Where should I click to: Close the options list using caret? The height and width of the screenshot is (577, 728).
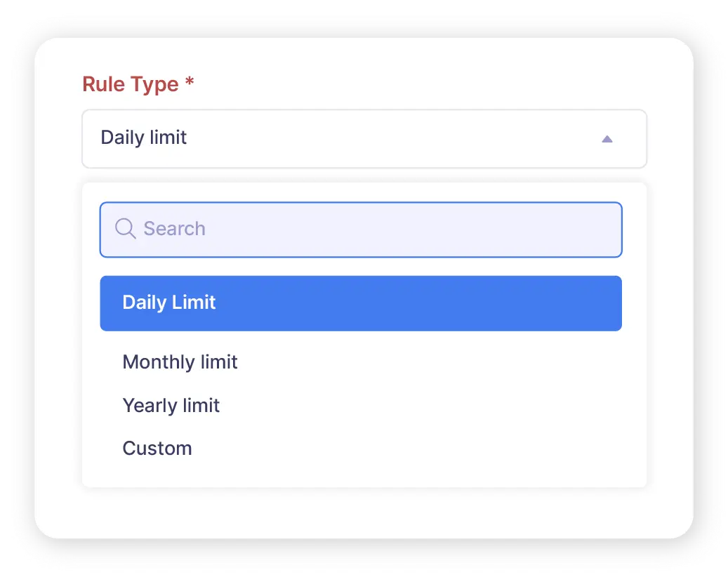coord(607,139)
